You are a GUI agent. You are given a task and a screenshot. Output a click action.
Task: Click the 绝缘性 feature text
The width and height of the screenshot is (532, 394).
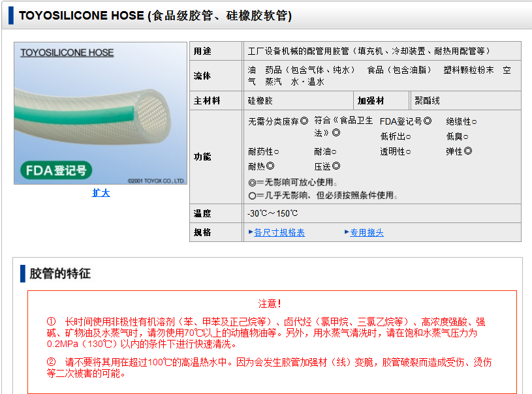[x=461, y=121]
